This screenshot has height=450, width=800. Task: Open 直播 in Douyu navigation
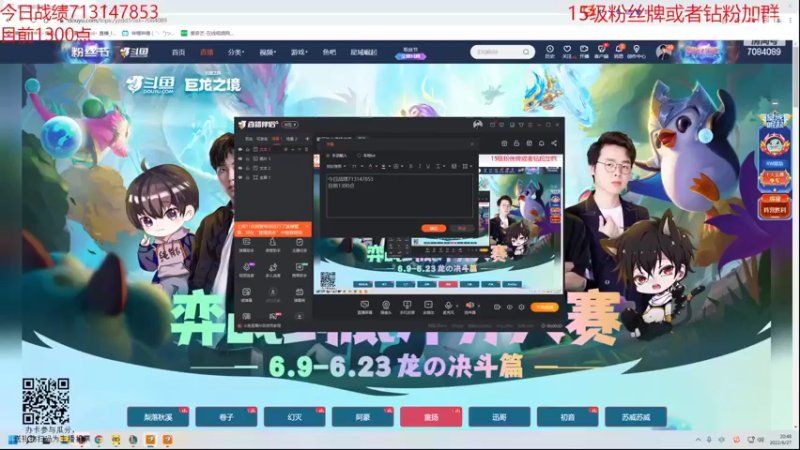click(207, 52)
